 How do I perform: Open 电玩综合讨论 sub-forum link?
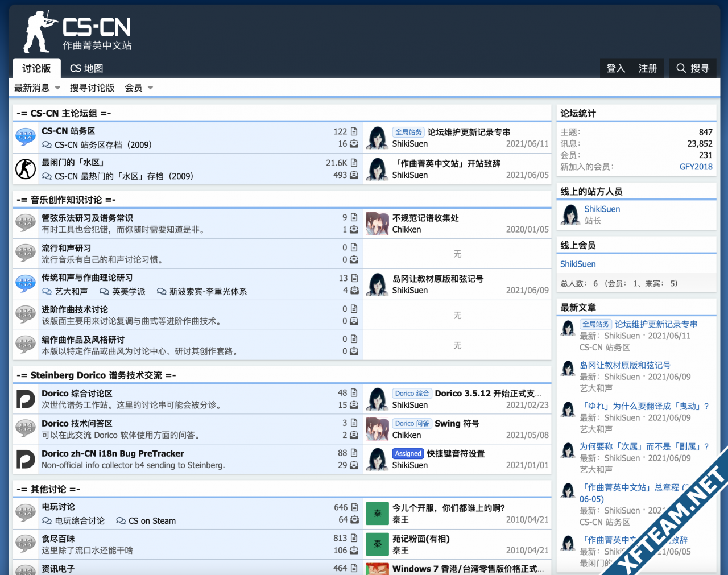[80, 520]
